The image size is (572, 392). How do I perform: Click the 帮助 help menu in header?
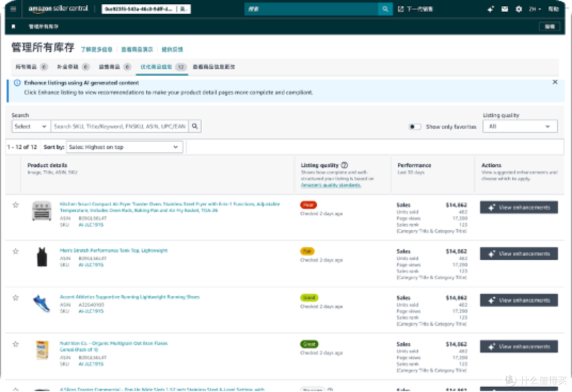553,9
